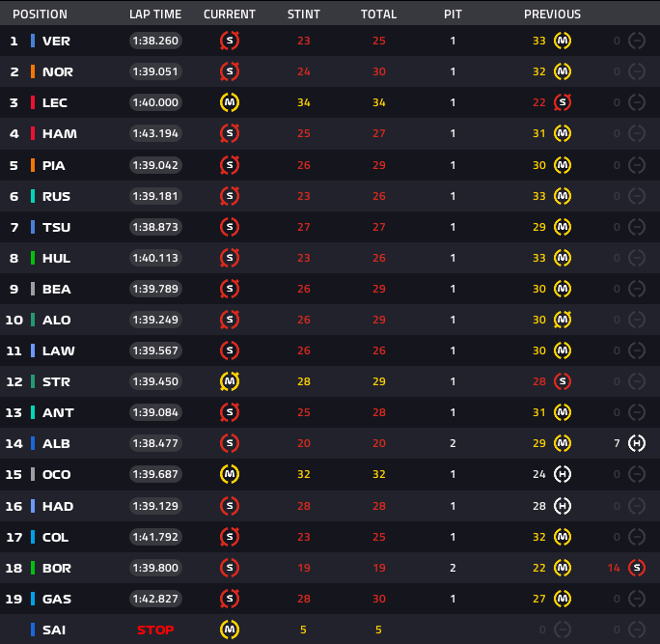
Task: Click VER's current soft tyre icon
Action: (230, 41)
